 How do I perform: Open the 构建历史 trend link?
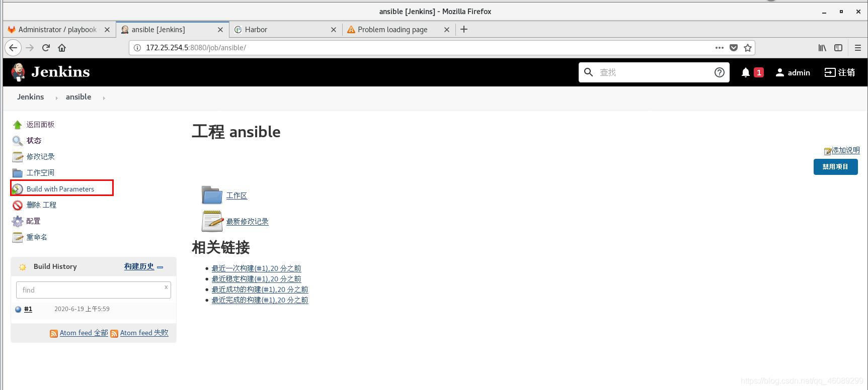pyautogui.click(x=139, y=267)
